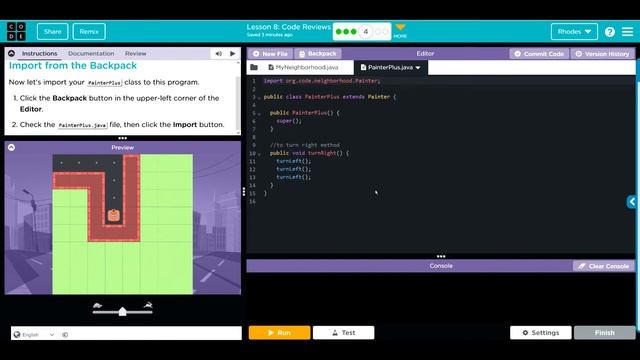Click the Test button
Screen dimensions: 640x360
point(344,333)
